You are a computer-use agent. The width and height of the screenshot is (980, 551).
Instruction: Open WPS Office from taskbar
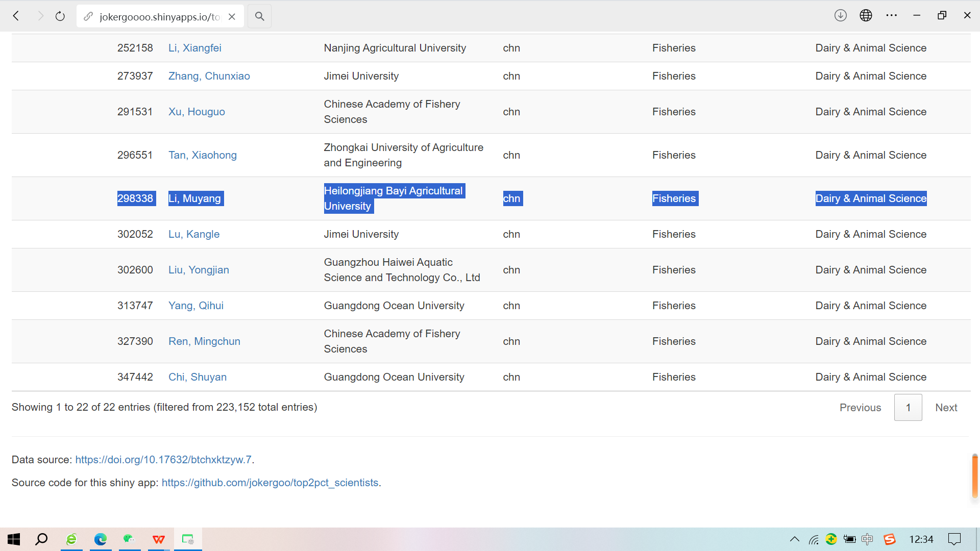tap(159, 539)
